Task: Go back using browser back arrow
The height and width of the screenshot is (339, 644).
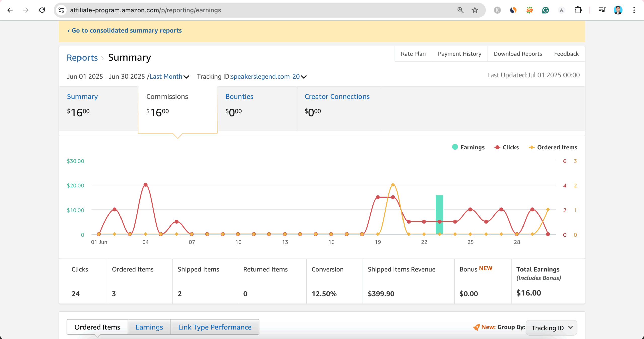Action: pos(10,10)
